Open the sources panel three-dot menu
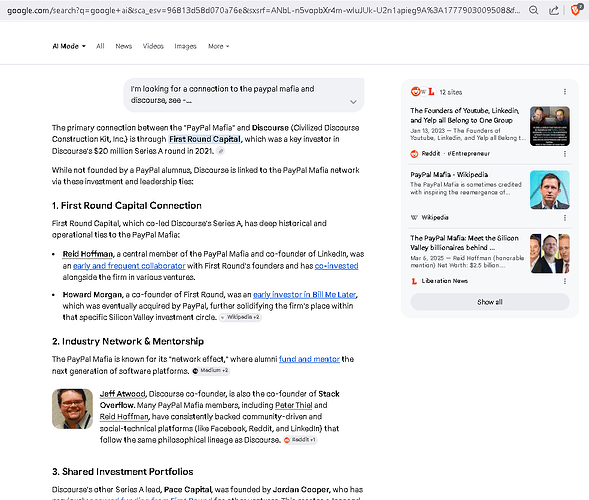The width and height of the screenshot is (589, 500). [x=565, y=92]
